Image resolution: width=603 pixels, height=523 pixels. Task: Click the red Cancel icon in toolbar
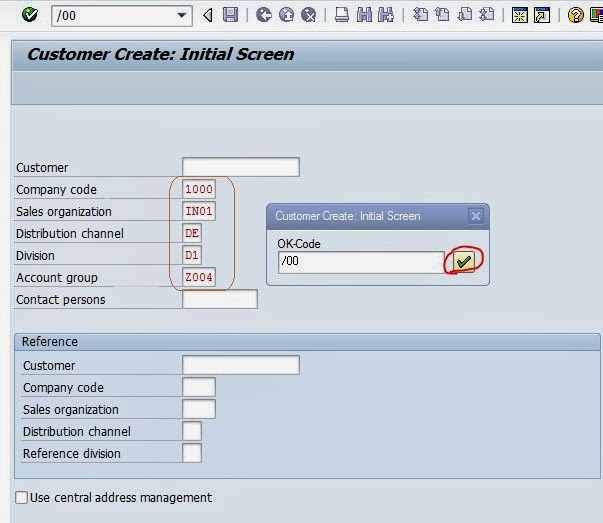pyautogui.click(x=309, y=15)
